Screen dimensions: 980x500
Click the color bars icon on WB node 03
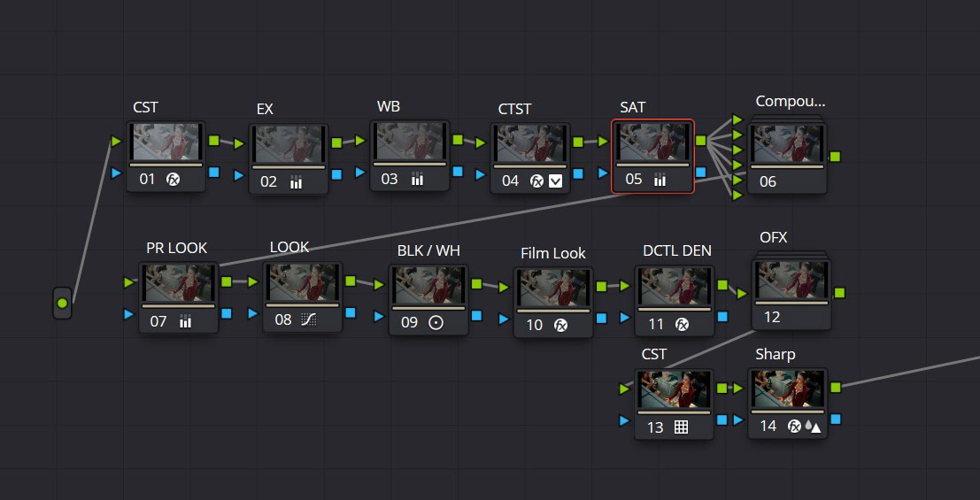[x=418, y=180]
